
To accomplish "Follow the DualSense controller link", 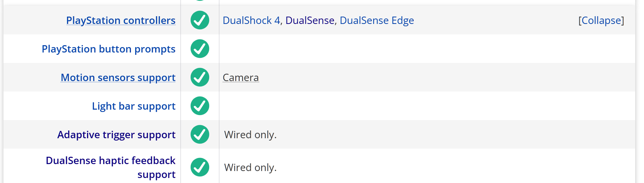I will pos(310,20).
